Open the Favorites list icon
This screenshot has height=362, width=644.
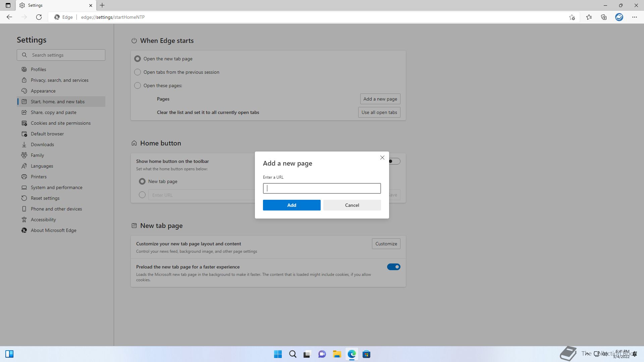[x=589, y=17]
